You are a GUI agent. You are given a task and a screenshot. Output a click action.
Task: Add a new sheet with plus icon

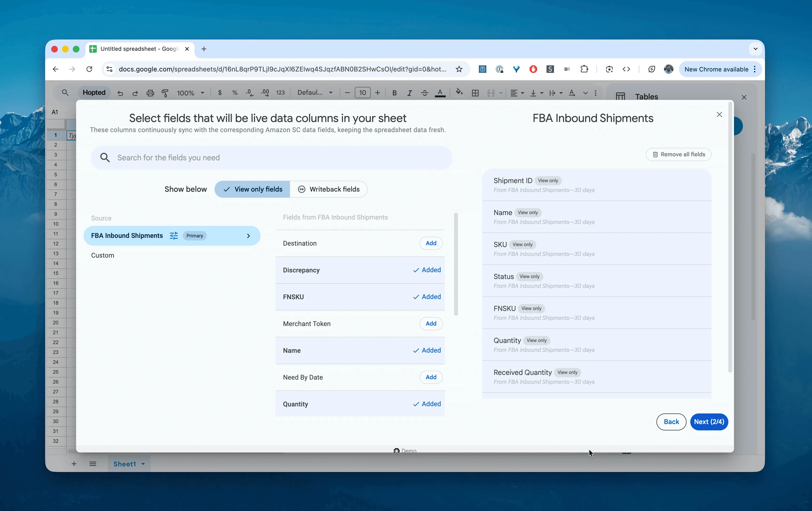click(74, 464)
